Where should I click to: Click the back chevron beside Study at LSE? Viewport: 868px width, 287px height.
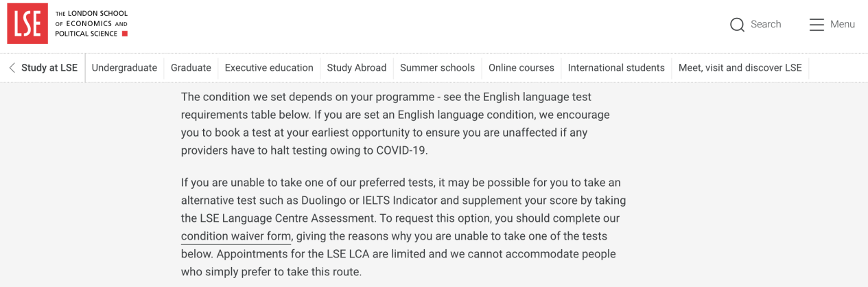coord(12,67)
